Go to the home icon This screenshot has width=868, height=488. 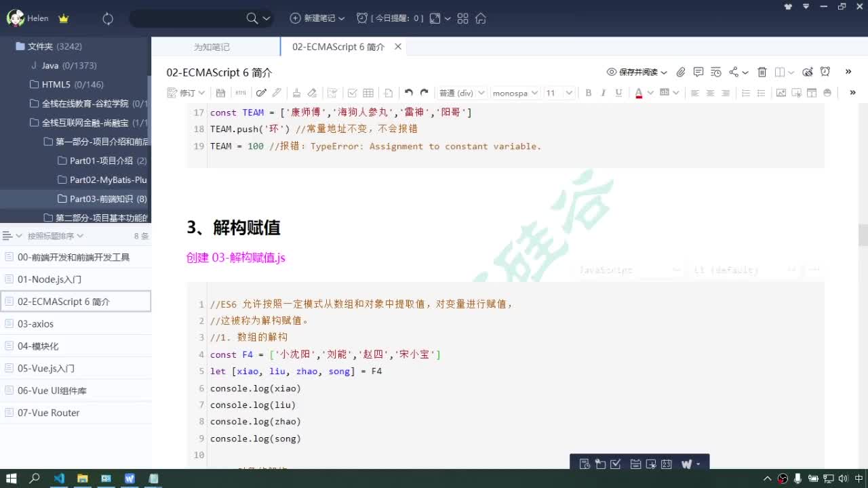(x=481, y=18)
